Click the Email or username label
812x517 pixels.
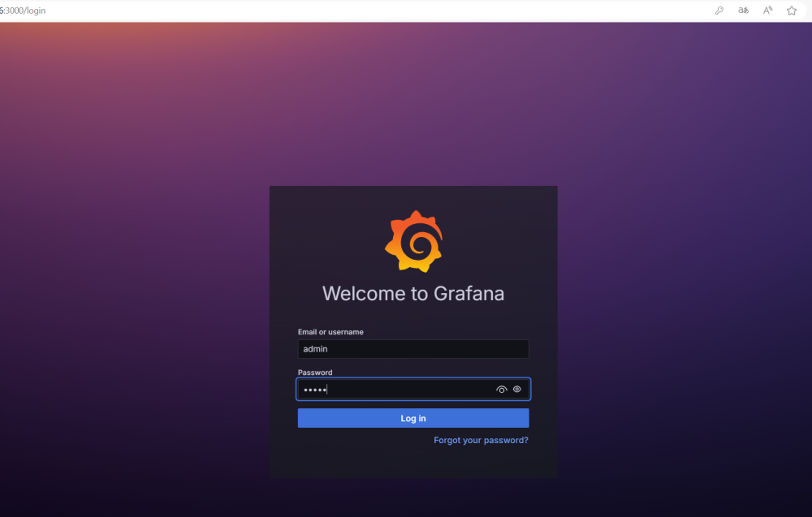[330, 332]
